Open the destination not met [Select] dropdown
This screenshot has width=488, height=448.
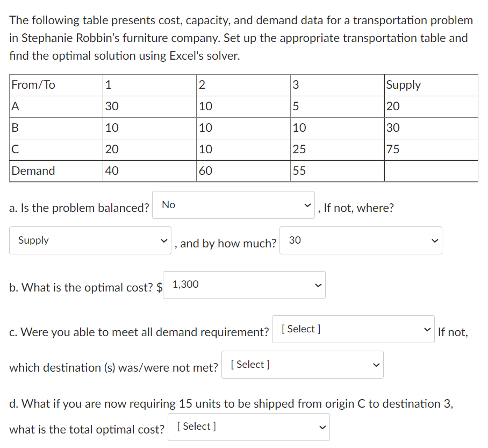pyautogui.click(x=303, y=365)
